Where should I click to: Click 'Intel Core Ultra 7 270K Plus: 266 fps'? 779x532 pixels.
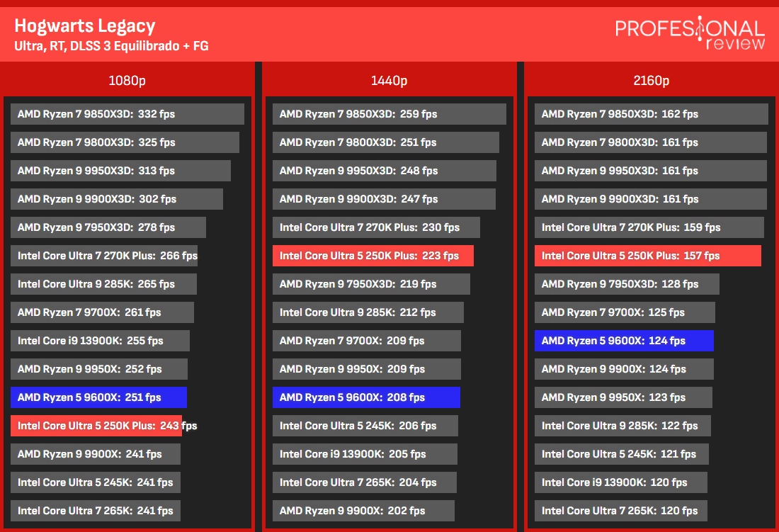[x=104, y=256]
